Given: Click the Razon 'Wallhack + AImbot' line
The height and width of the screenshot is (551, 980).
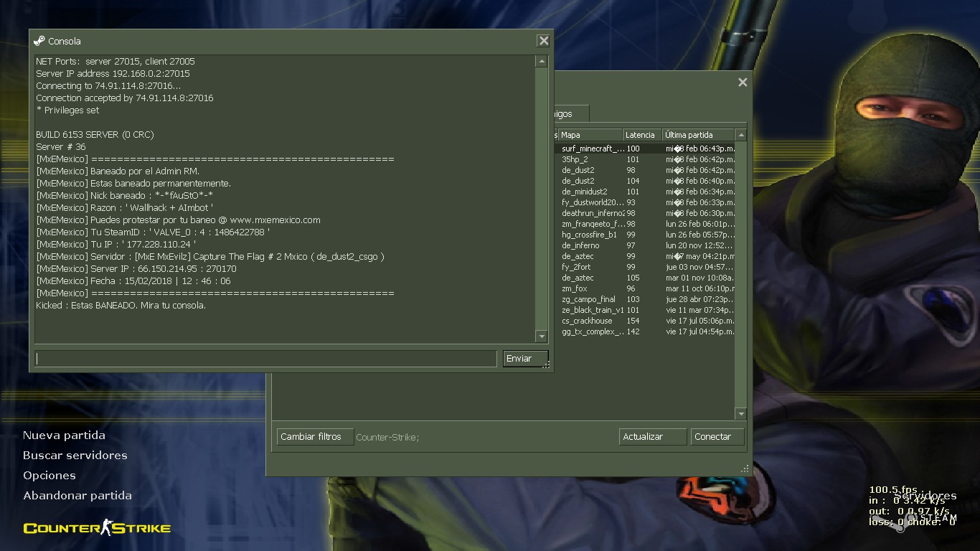Looking at the screenshot, I should pos(124,208).
